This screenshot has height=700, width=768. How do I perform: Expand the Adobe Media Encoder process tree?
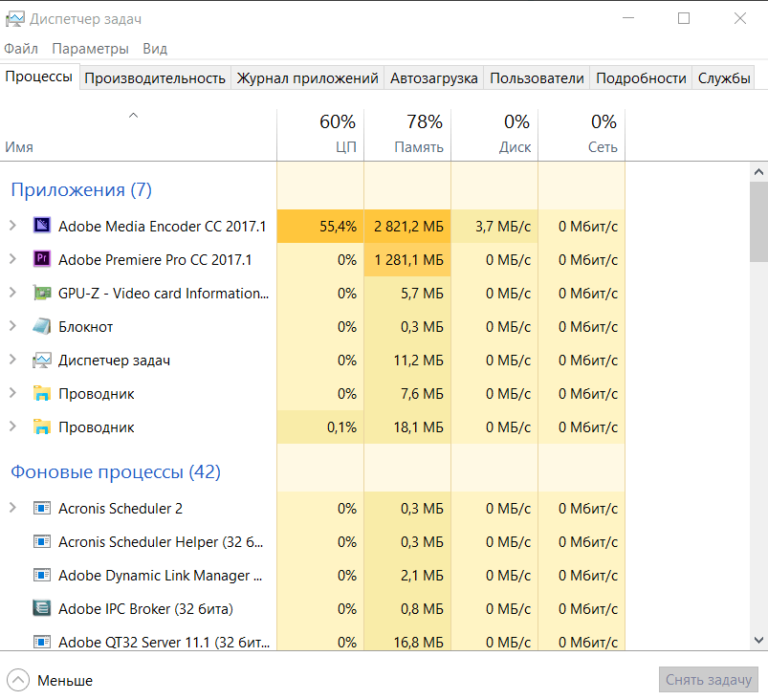click(12, 226)
